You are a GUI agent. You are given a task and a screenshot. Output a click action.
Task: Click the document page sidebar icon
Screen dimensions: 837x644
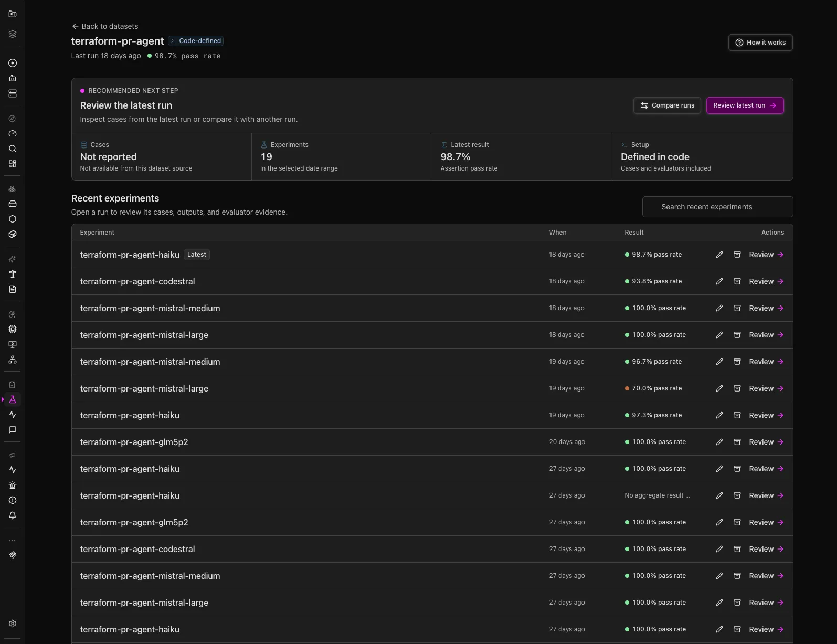pyautogui.click(x=13, y=289)
